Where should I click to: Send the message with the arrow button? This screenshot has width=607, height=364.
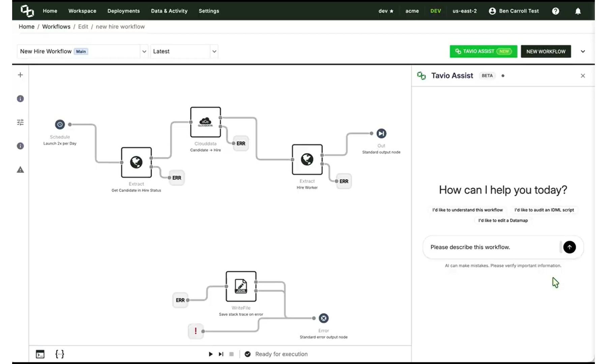tap(569, 247)
